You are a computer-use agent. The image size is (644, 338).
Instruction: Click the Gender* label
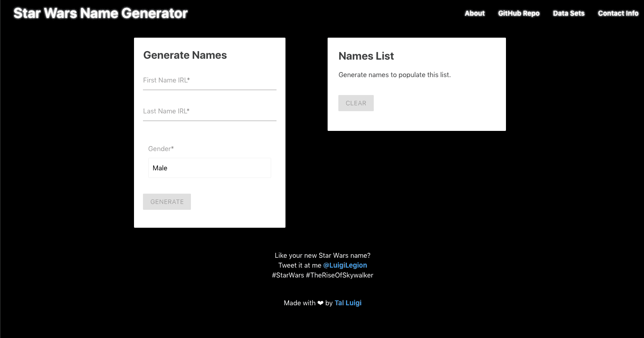tap(161, 148)
